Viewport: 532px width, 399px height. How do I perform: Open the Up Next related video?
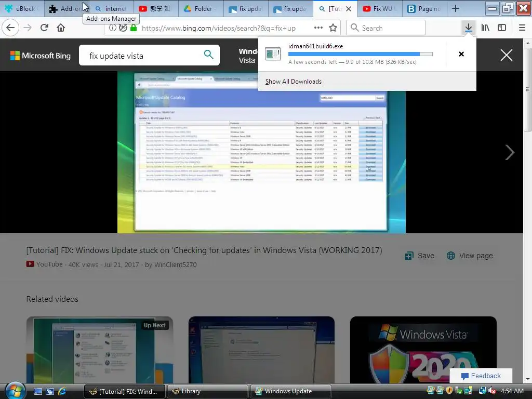pyautogui.click(x=99, y=350)
